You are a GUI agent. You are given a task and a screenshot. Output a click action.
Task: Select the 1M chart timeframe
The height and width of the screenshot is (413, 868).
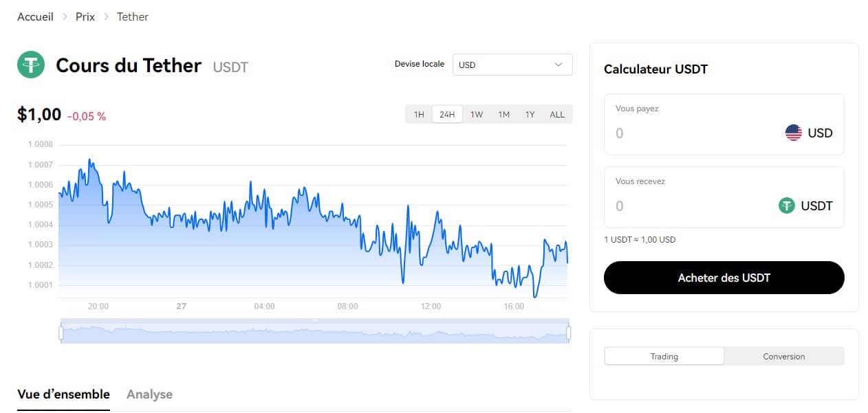click(x=503, y=114)
